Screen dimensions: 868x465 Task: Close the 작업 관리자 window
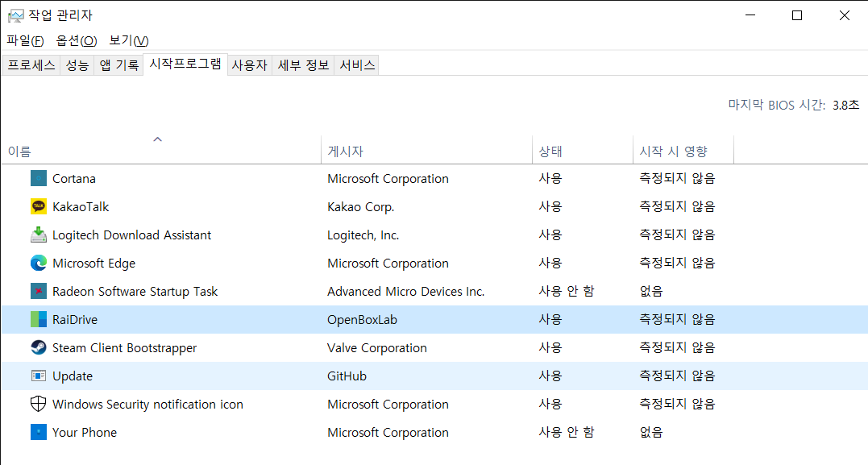coord(844,15)
